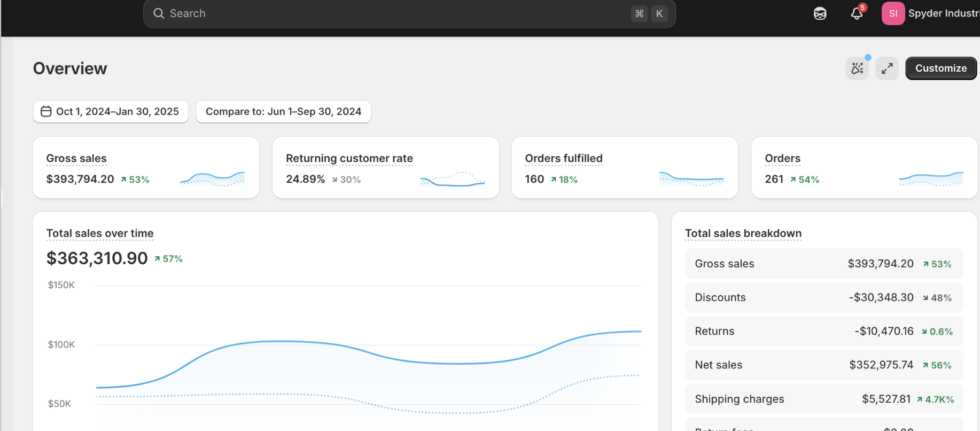Click the Customize button
980x431 pixels.
pyautogui.click(x=941, y=68)
